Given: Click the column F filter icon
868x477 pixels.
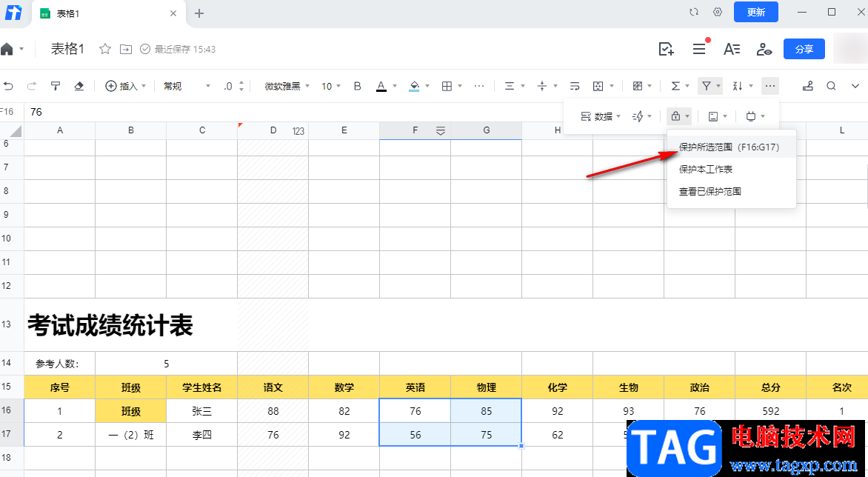Looking at the screenshot, I should point(441,130).
